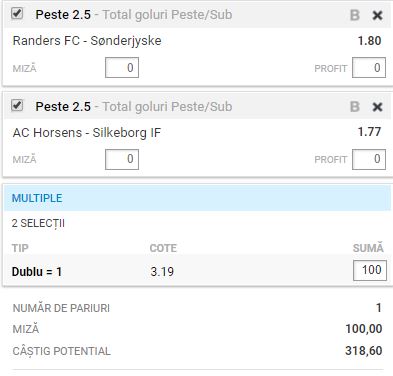Click the Dublu = 1 bet type row
Screen dimensions: 393x376
[x=197, y=271]
